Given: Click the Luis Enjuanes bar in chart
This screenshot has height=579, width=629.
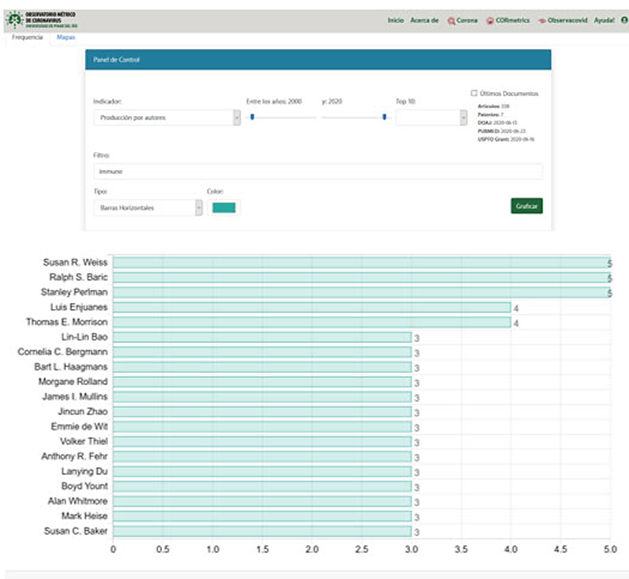Looking at the screenshot, I should 310,308.
